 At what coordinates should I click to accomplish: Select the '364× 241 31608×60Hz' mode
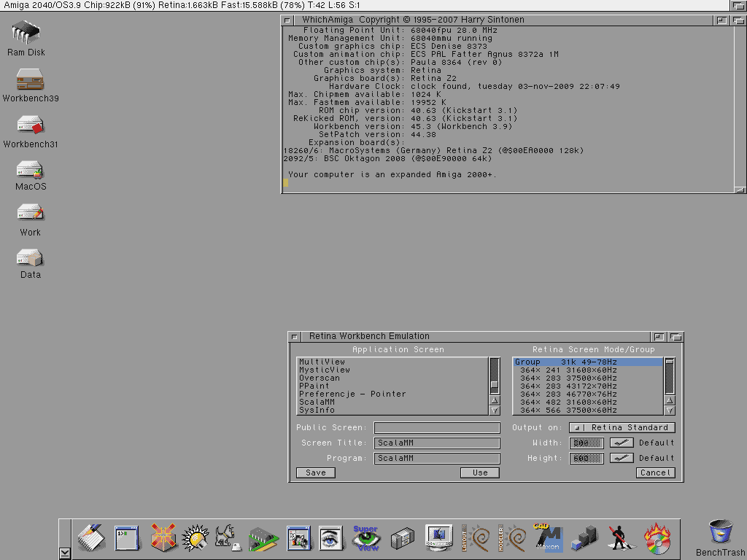click(588, 370)
